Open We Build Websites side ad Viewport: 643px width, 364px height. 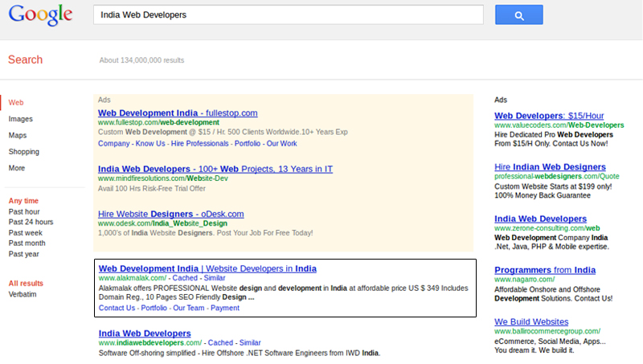tap(531, 321)
